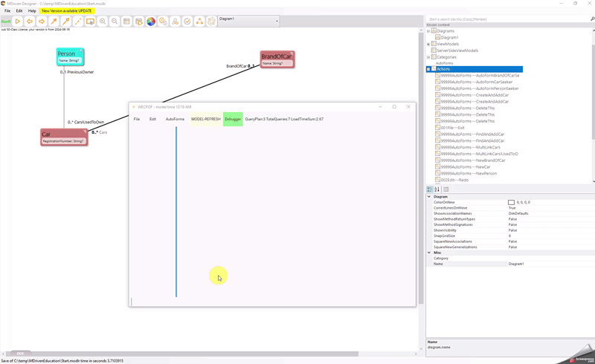Toggle the Debugger button in WECPOF window
This screenshot has width=595, height=364.
click(233, 119)
